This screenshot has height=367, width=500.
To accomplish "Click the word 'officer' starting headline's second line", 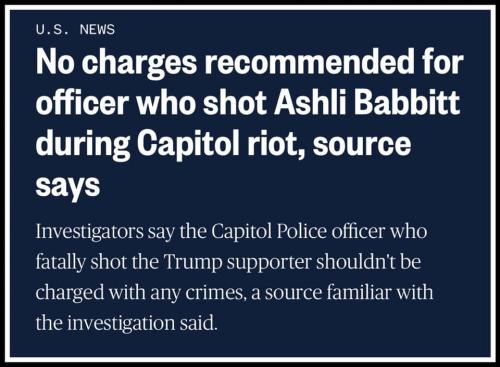I will click(x=82, y=102).
